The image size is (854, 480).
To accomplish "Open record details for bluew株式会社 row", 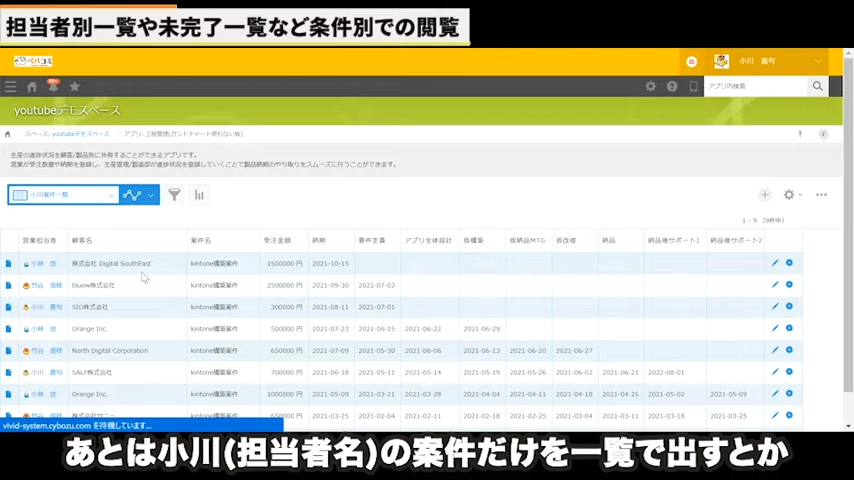I will click(8, 285).
